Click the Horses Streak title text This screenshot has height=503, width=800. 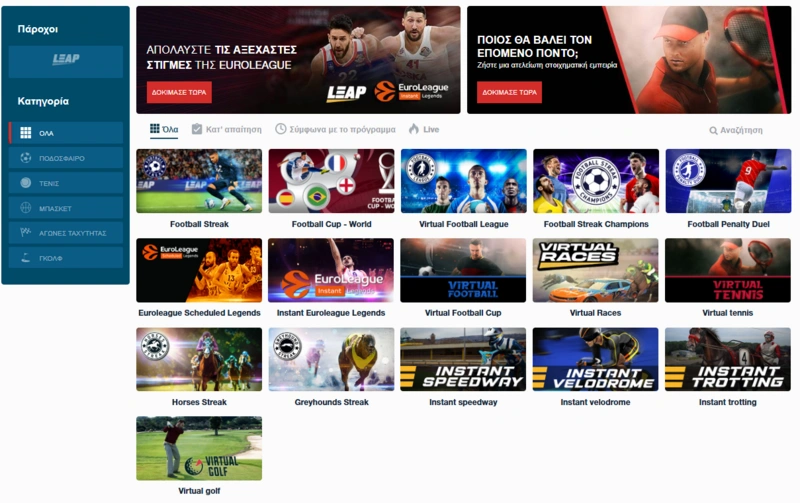pyautogui.click(x=199, y=402)
